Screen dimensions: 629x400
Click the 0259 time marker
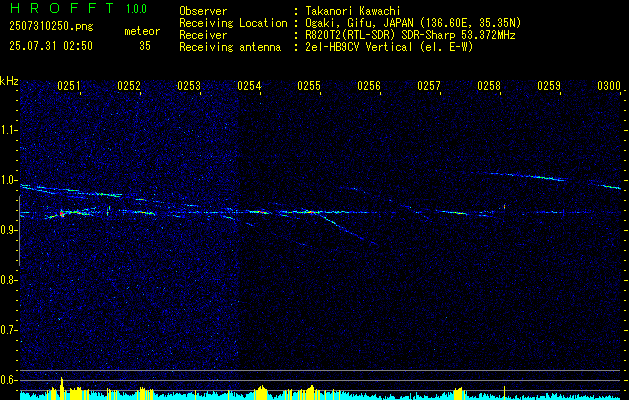pyautogui.click(x=549, y=86)
